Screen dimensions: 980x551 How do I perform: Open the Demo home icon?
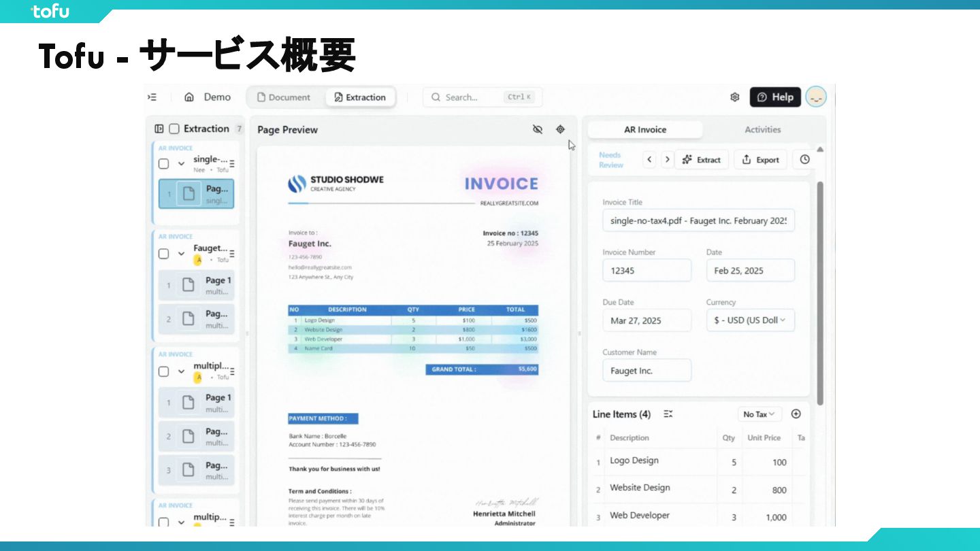189,97
